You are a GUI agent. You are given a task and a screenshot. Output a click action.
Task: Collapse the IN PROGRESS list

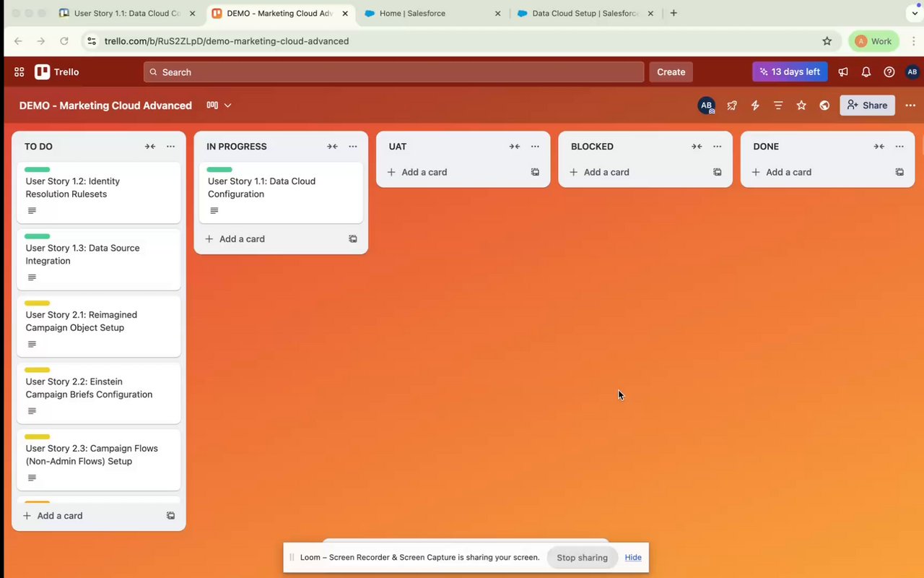tap(332, 147)
